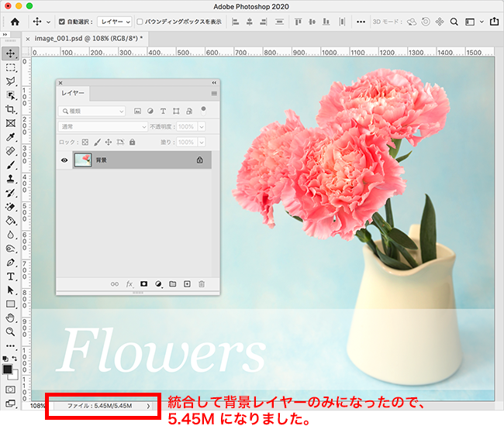Select the Paint Bucket tool

pos(10,221)
